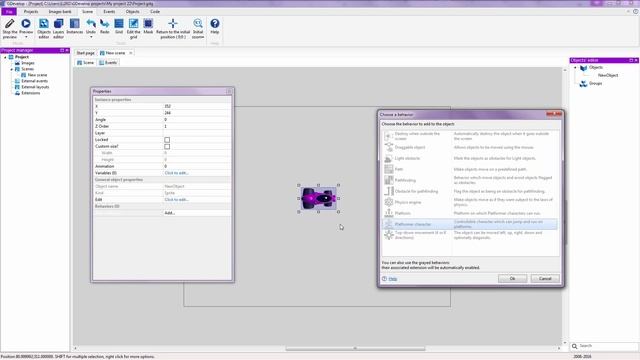
Task: Open the Objects editor from the ribbon
Action: pos(44,24)
